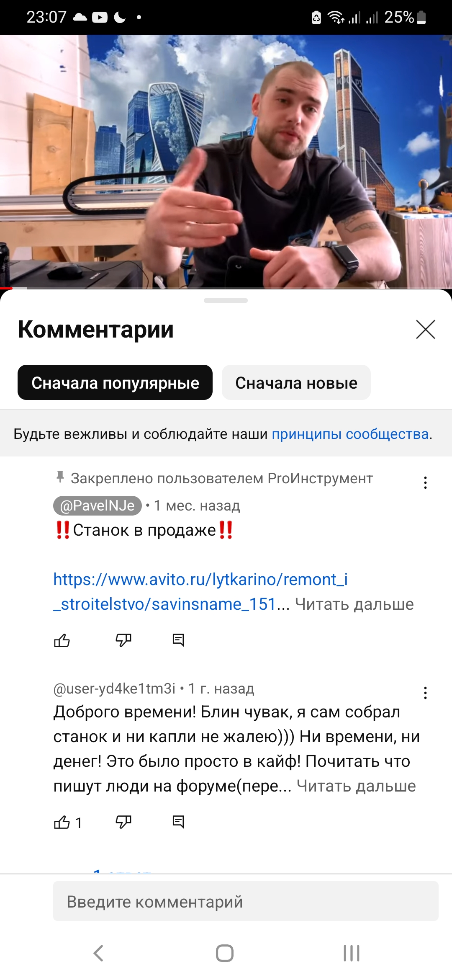
Task: Open options menu for pinned comment
Action: tap(425, 482)
